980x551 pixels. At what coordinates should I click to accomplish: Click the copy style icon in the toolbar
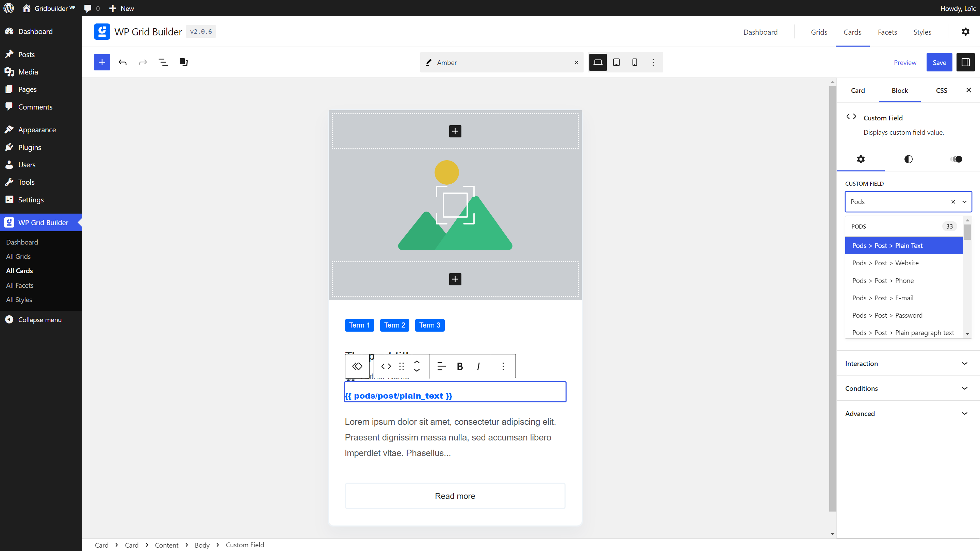[x=183, y=62]
